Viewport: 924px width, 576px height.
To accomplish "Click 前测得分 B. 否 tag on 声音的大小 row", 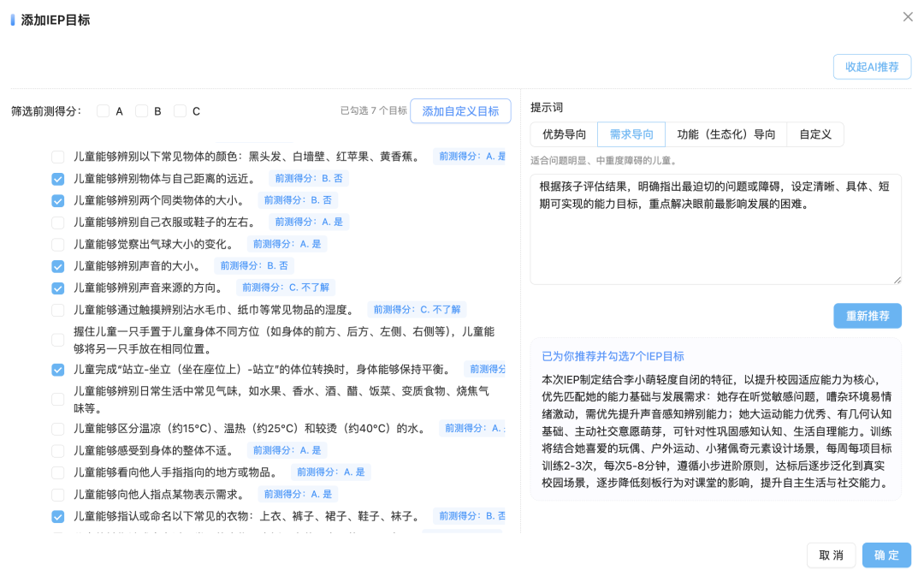I will coord(254,265).
